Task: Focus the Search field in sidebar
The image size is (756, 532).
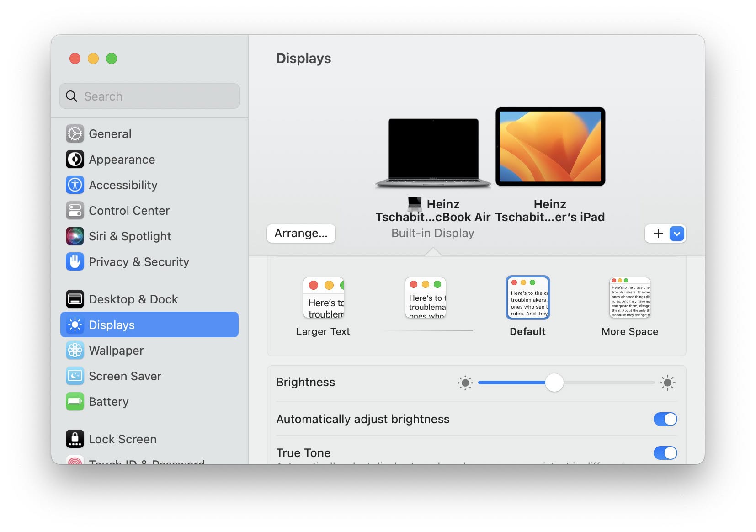Action: 149,96
